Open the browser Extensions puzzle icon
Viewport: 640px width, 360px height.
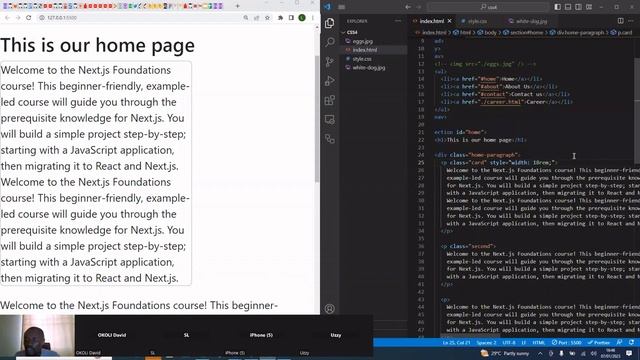[x=280, y=18]
